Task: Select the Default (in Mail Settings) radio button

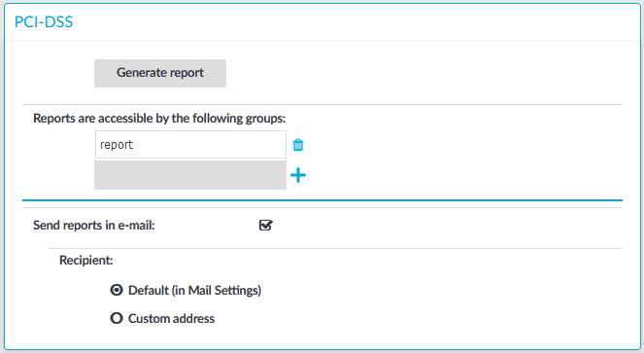Action: click(117, 290)
